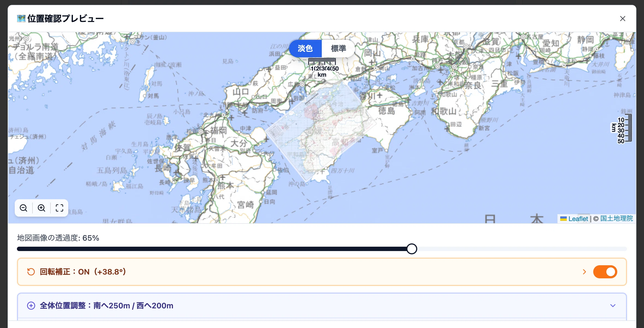The image size is (644, 328).
Task: Click the 地図画像の透過度: 65% label
Action: [x=58, y=238]
